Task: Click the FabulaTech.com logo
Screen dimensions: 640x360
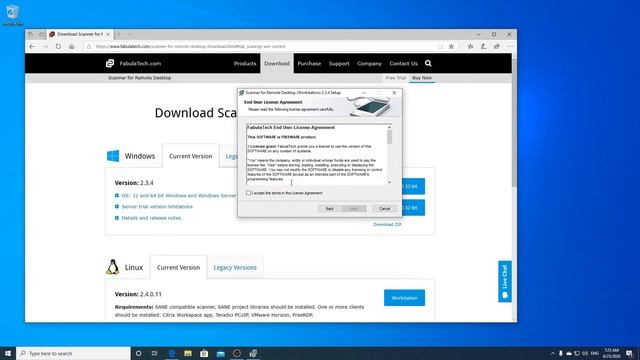Action: 133,63
